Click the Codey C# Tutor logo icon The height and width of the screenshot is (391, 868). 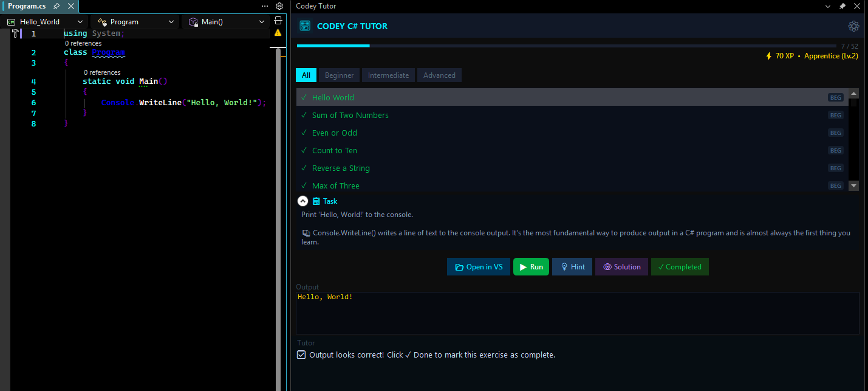coord(306,26)
